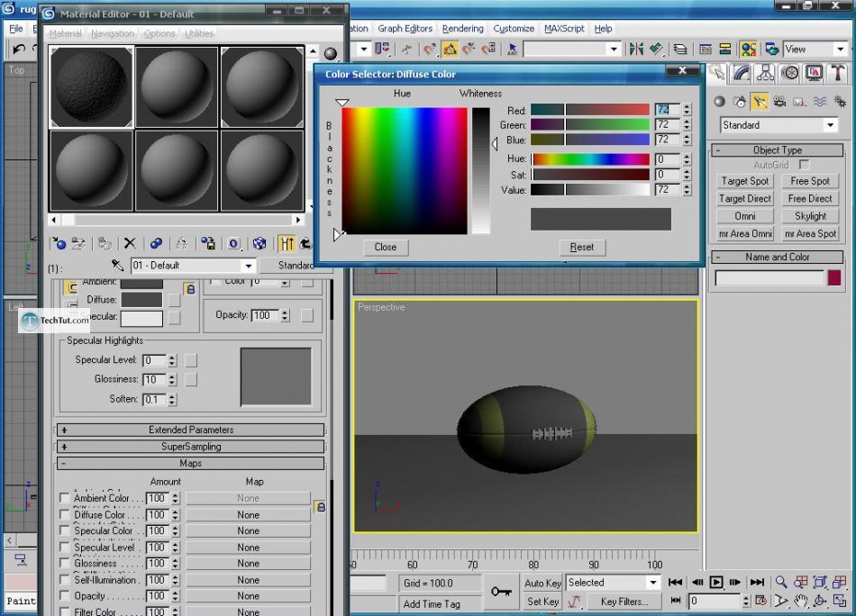Select the Geometry sphere category icon
The image size is (856, 616).
tap(720, 102)
